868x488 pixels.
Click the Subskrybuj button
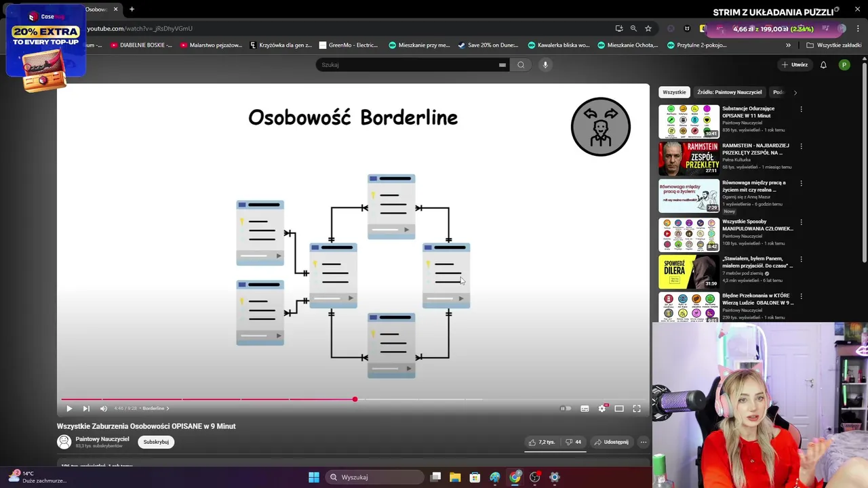pos(156,442)
